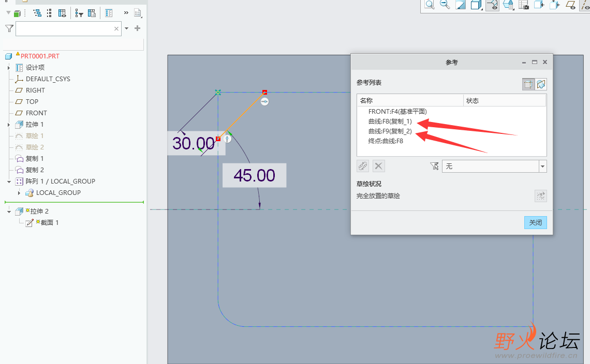
Task: Open search options dropdown arrow
Action: tap(126, 28)
